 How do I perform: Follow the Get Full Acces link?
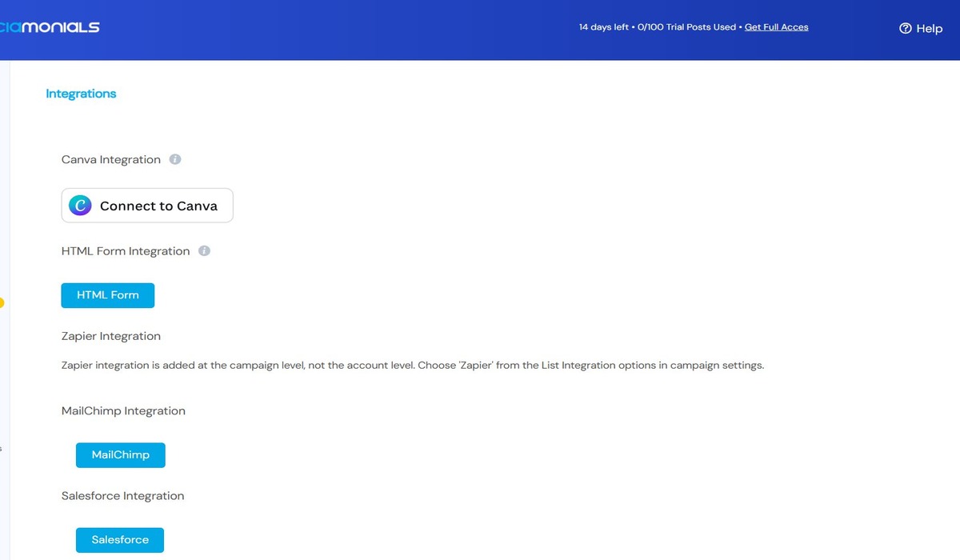[x=777, y=27]
